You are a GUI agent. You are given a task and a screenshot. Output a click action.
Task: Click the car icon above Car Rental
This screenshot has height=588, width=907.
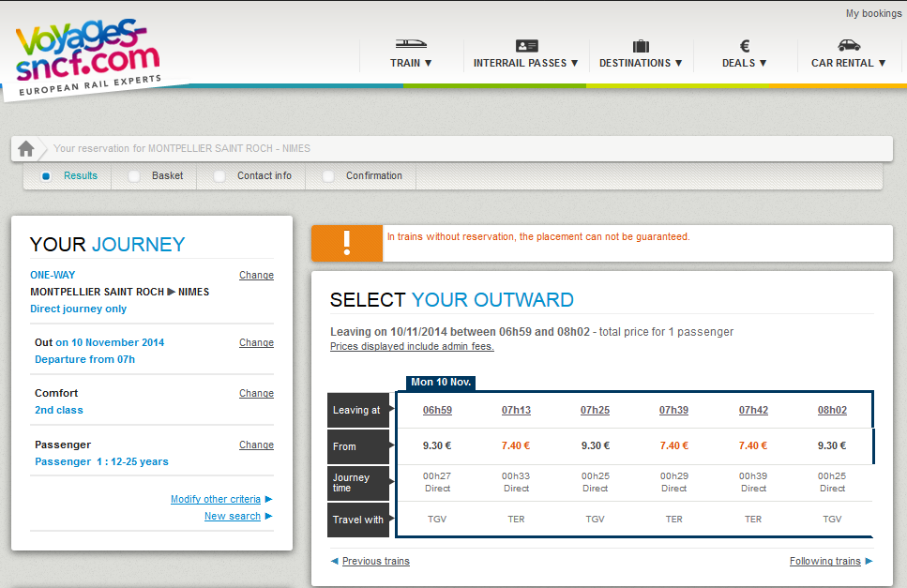pos(849,45)
